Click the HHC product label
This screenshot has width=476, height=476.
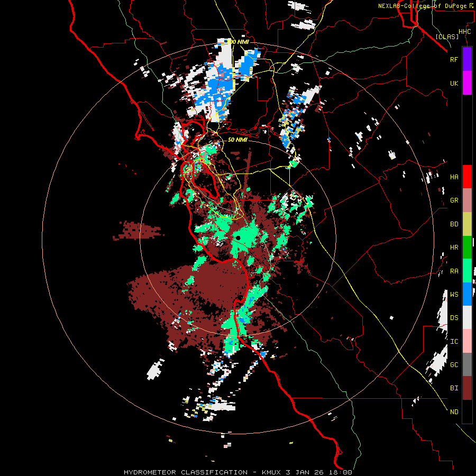pos(464,32)
